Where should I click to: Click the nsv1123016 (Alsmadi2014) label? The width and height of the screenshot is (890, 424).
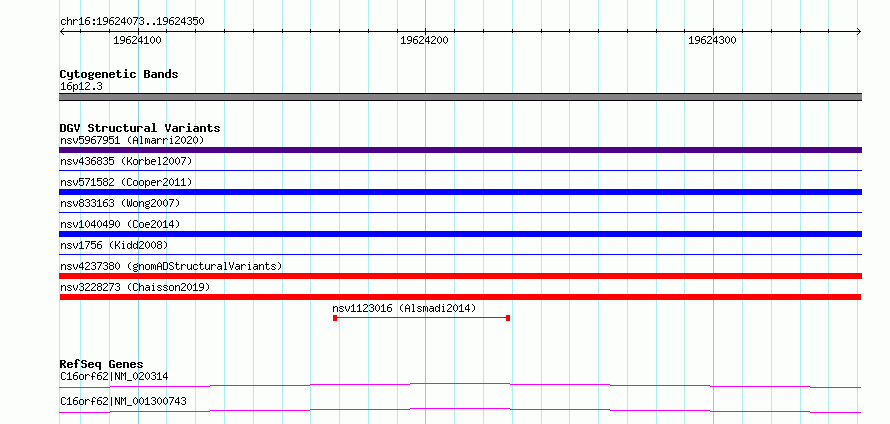coord(404,308)
